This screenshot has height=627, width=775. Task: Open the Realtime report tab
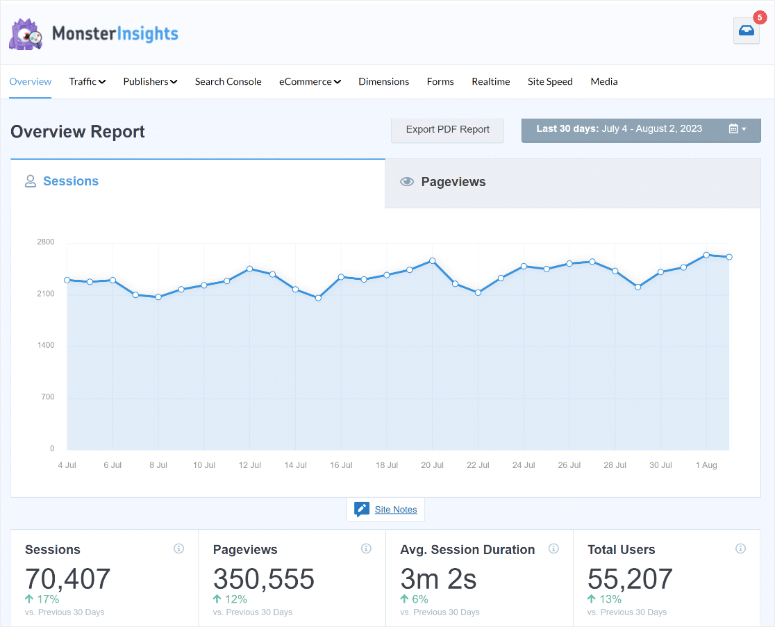pos(491,82)
